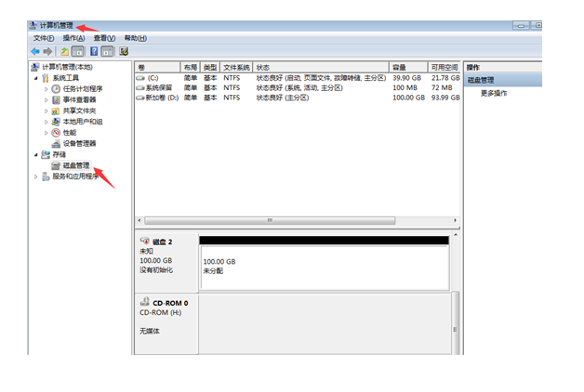Viewport: 584px width, 392px height.
Task: Click the 磁盘 2 uninitialized disk icon
Action: 144,242
